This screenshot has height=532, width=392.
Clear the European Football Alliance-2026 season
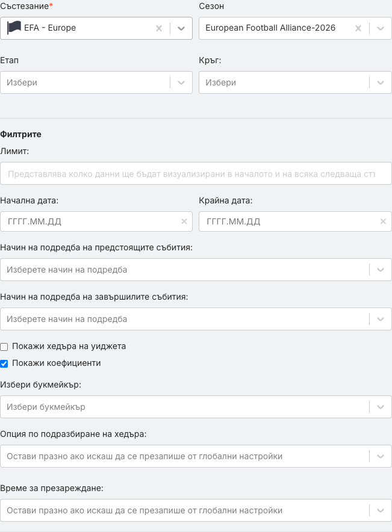pos(358,28)
